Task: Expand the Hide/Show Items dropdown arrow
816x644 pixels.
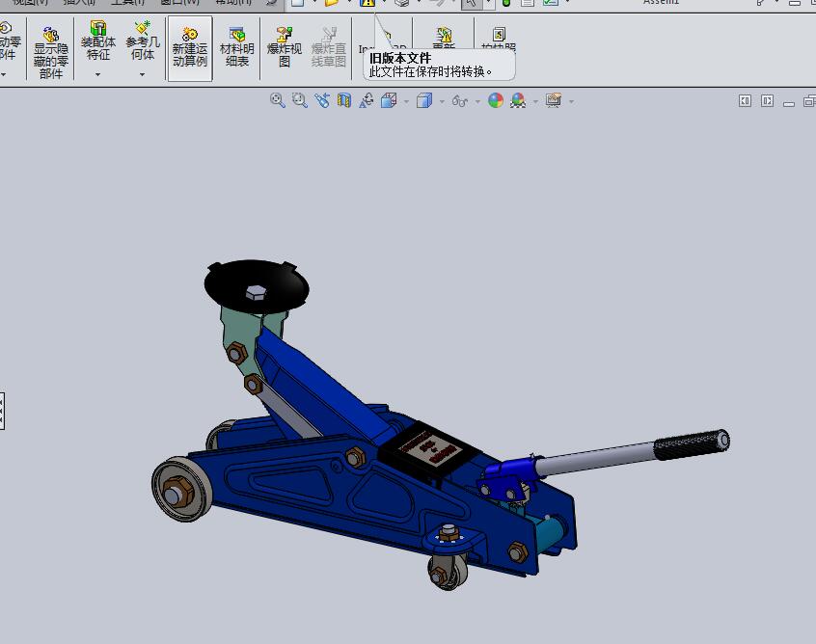Action: (477, 101)
